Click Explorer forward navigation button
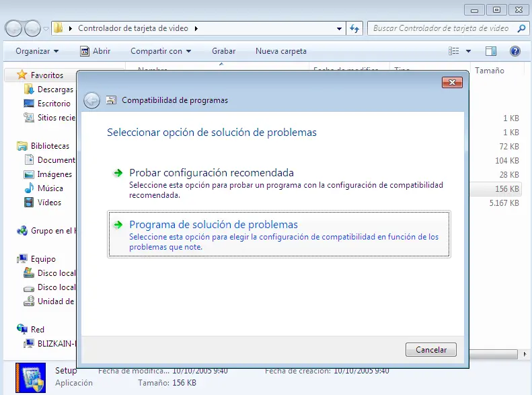The height and width of the screenshot is (395, 532). (32, 28)
